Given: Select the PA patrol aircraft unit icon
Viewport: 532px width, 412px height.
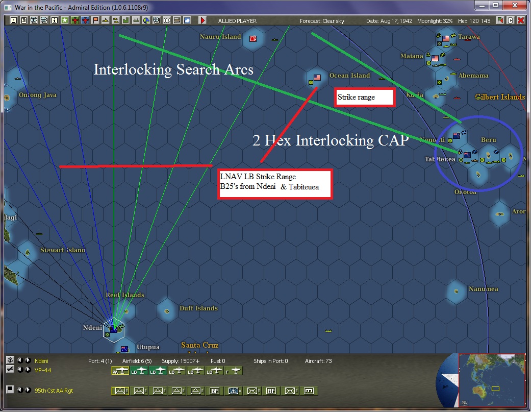Looking at the screenshot, I should point(120,371).
